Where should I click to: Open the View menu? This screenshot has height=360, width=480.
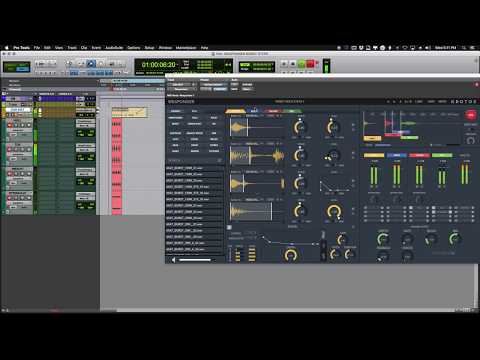click(59, 48)
